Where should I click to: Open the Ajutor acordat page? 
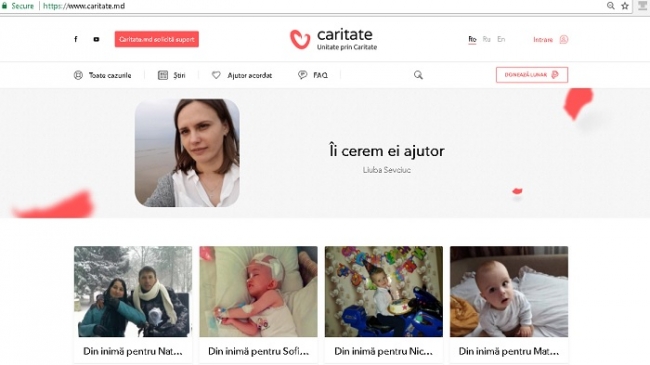[242, 75]
